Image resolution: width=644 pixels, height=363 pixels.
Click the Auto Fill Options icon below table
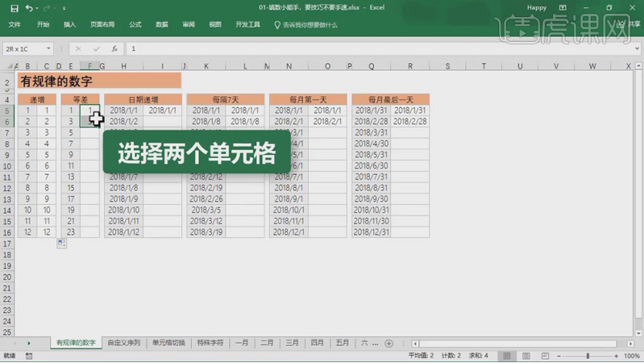[x=61, y=244]
